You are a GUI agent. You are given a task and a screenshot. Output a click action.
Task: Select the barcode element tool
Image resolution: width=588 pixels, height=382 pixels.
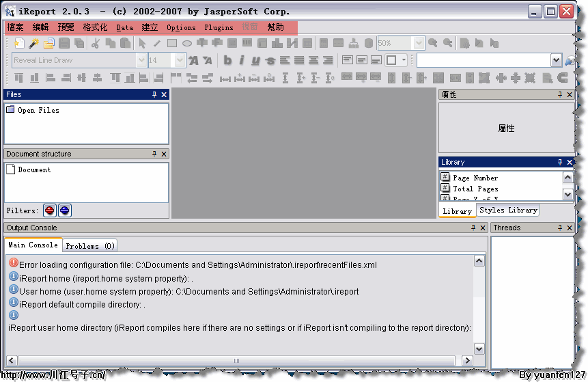coord(247,43)
